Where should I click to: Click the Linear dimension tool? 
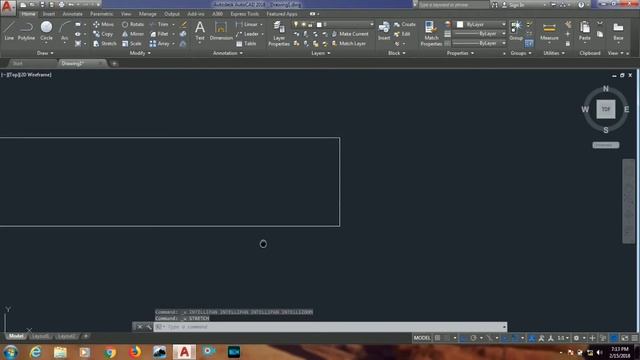click(247, 24)
